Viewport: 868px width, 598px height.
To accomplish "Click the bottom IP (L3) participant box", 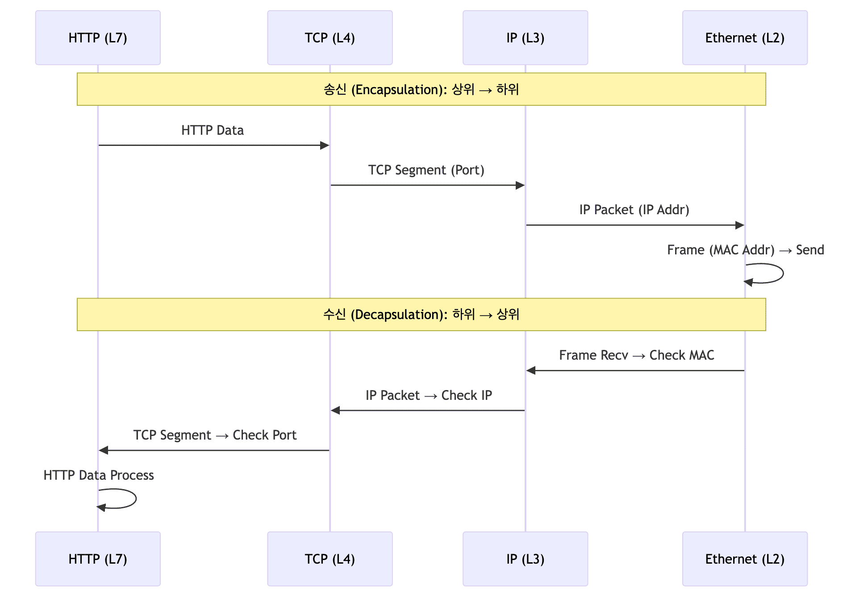I will pyautogui.click(x=525, y=559).
